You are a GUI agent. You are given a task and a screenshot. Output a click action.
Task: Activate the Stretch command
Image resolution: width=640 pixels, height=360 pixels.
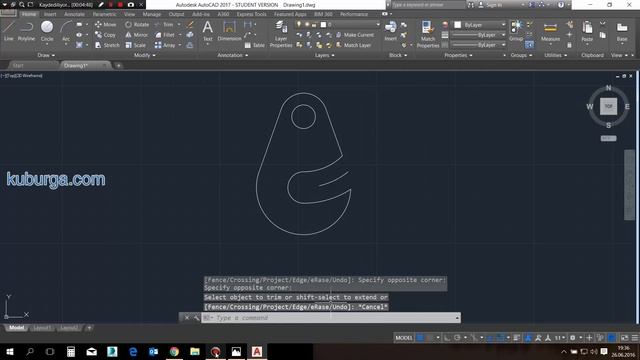pos(107,45)
